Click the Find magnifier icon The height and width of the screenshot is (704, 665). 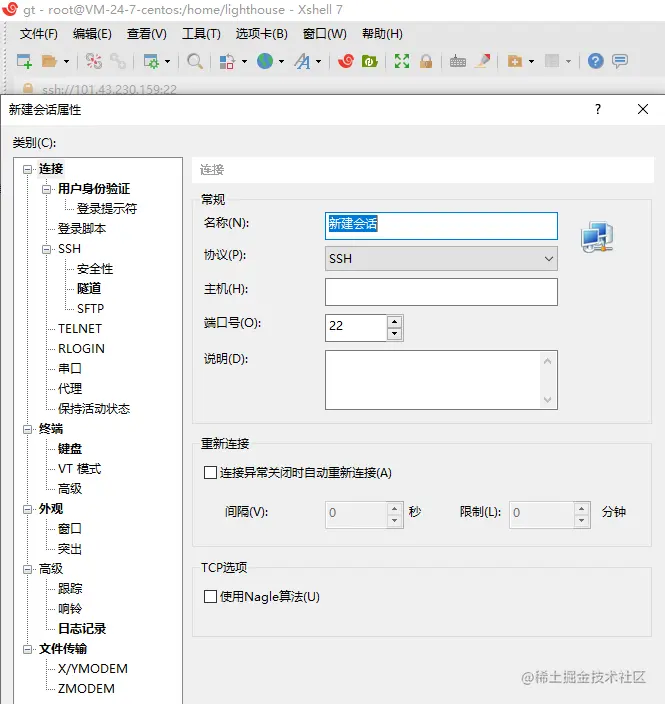pyautogui.click(x=194, y=61)
